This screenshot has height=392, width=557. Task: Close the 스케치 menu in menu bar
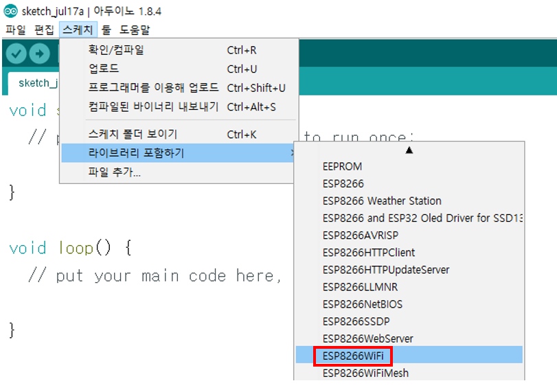coord(78,30)
